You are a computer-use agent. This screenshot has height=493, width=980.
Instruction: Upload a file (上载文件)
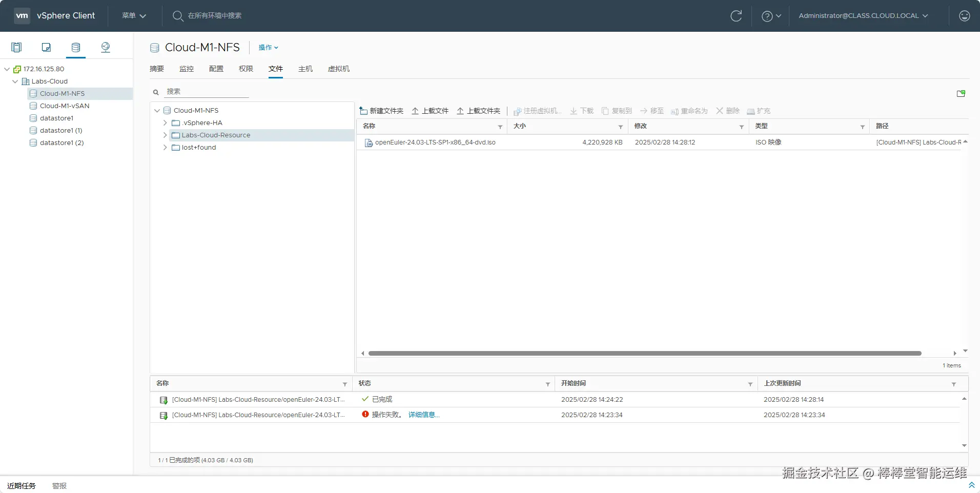pyautogui.click(x=430, y=111)
